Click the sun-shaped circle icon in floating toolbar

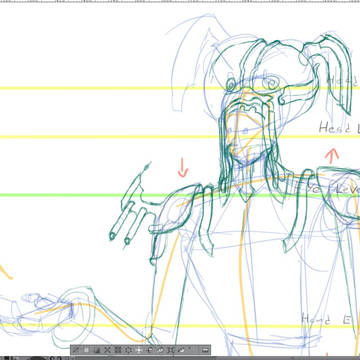[128, 350]
